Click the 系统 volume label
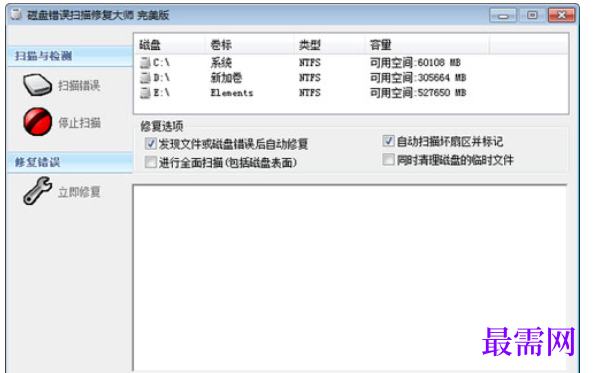Screen dimensions: 594x373 click(x=221, y=62)
